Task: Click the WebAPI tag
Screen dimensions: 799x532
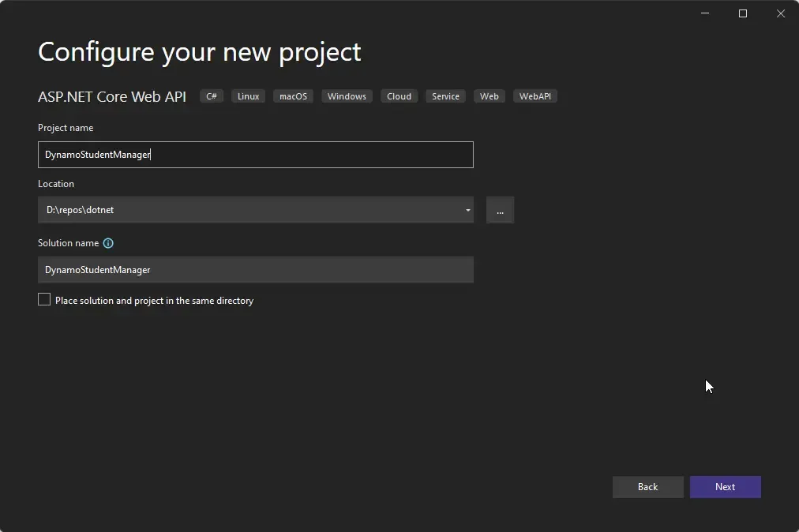Action: tap(535, 96)
